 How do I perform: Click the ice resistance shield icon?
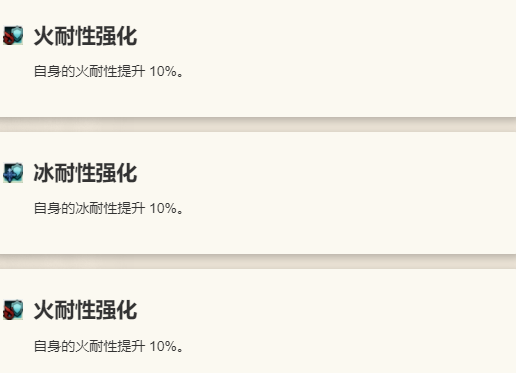[x=13, y=173]
